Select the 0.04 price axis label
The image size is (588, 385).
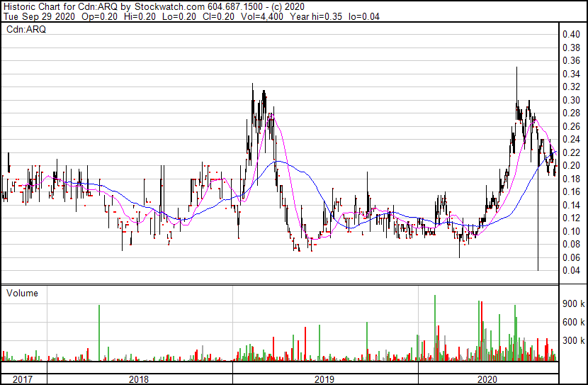571,271
